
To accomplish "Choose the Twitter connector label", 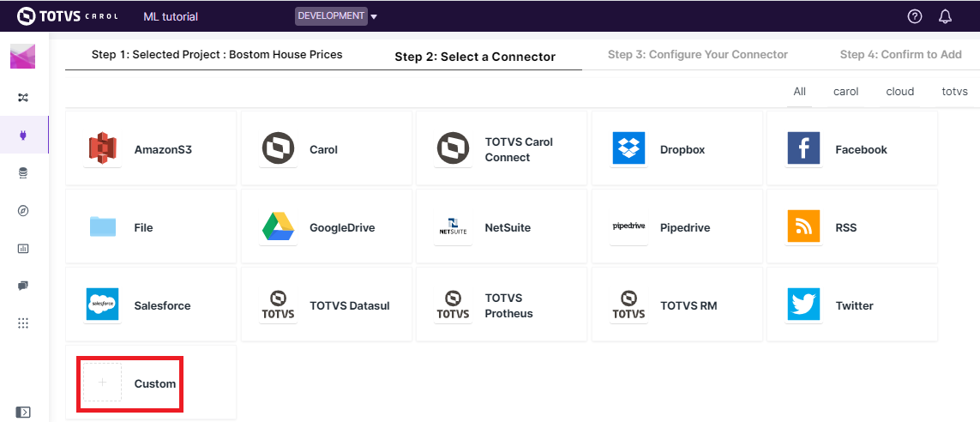I will pyautogui.click(x=854, y=305).
